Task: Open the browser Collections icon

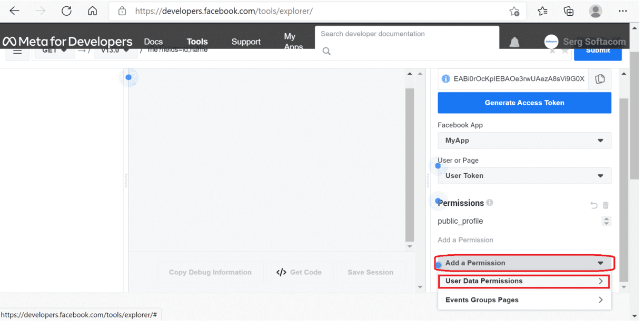Action: click(569, 11)
